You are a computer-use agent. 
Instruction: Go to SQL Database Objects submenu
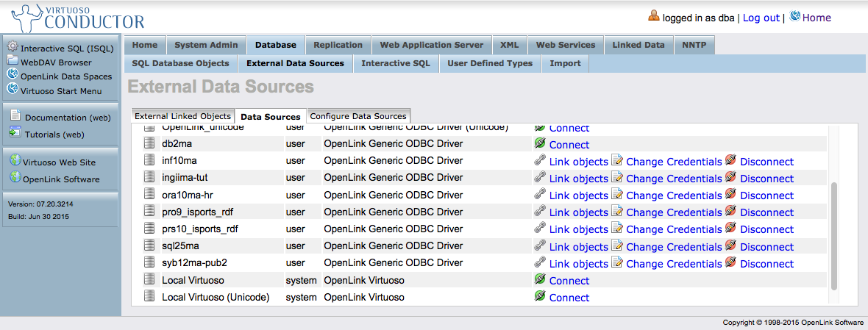click(180, 63)
